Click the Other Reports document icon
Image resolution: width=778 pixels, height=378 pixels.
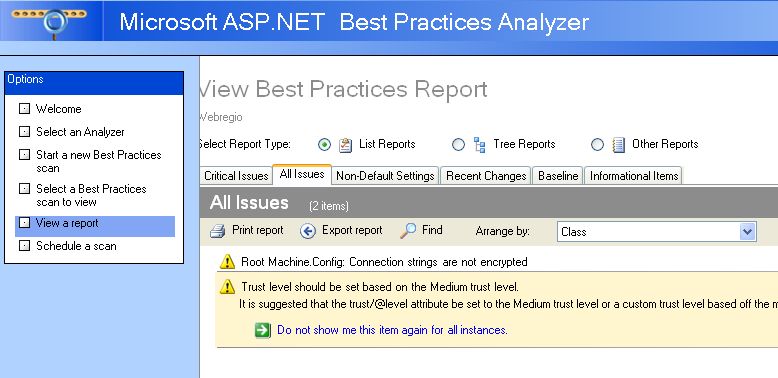[x=618, y=145]
